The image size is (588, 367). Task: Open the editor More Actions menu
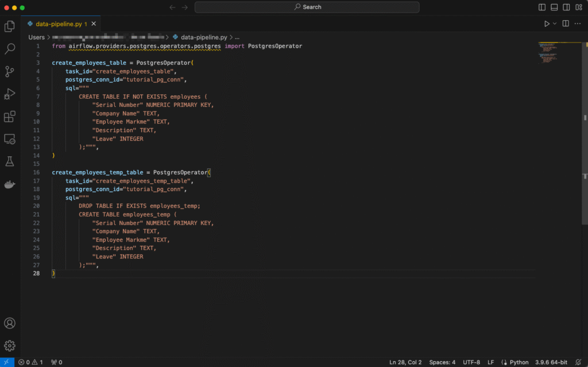coord(578,24)
